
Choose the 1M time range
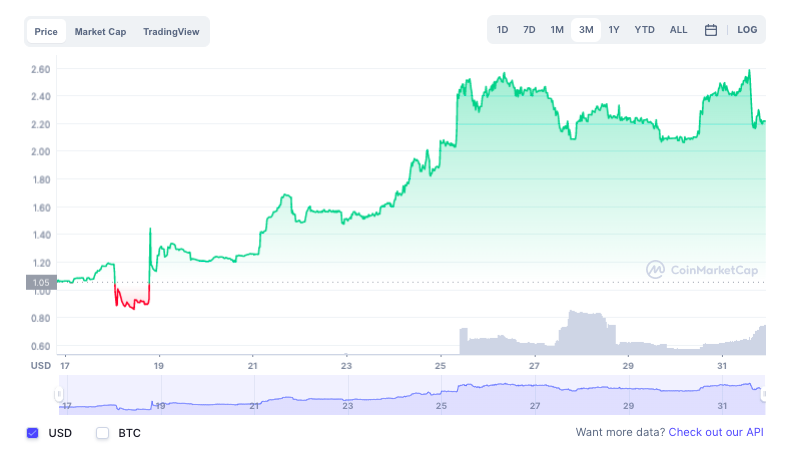click(557, 30)
